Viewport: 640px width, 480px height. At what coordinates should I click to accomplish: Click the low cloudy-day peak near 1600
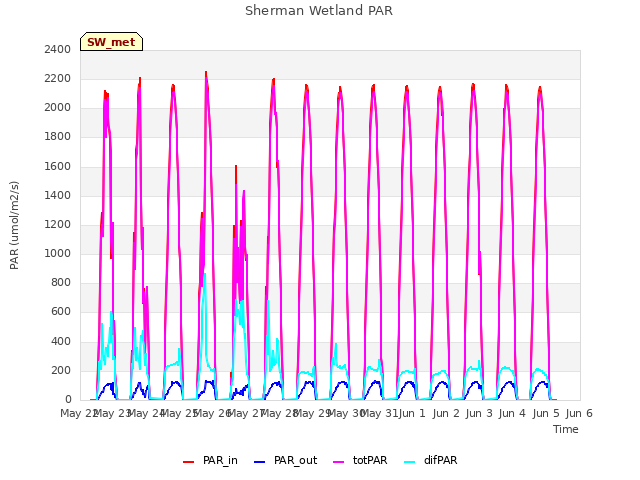236,167
